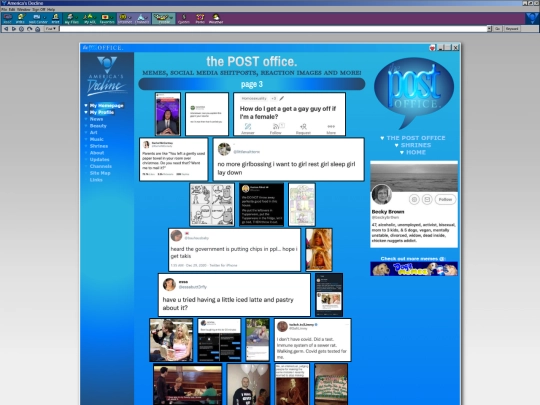Open the News sidebar link
This screenshot has height=405, width=540.
pyautogui.click(x=96, y=119)
